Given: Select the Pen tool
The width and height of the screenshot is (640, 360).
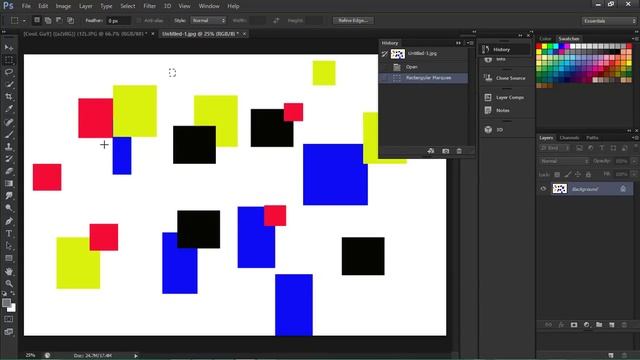Looking at the screenshot, I should [9, 221].
